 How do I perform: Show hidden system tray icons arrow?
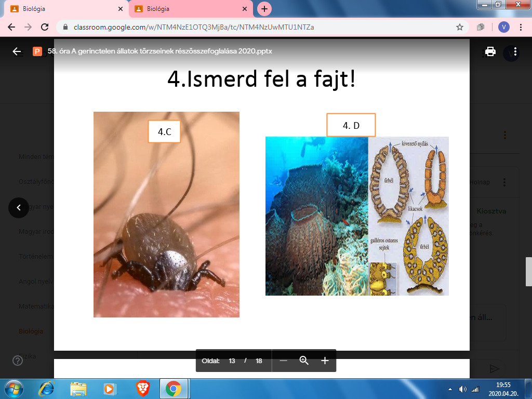450,389
